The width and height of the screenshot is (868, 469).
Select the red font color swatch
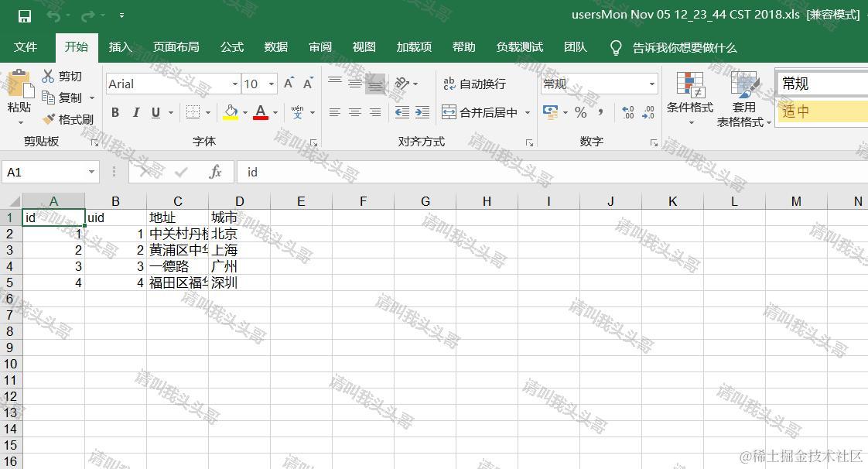point(261,116)
